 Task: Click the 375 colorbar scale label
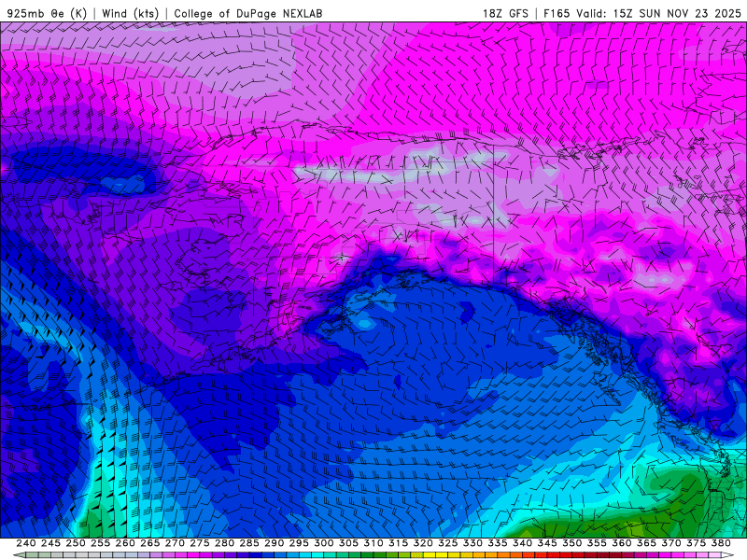[696, 543]
